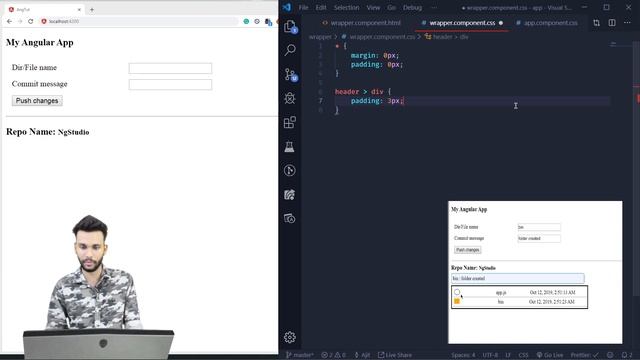Click line number 7 in the gutter
This screenshot has width=640, height=360.
click(320, 101)
